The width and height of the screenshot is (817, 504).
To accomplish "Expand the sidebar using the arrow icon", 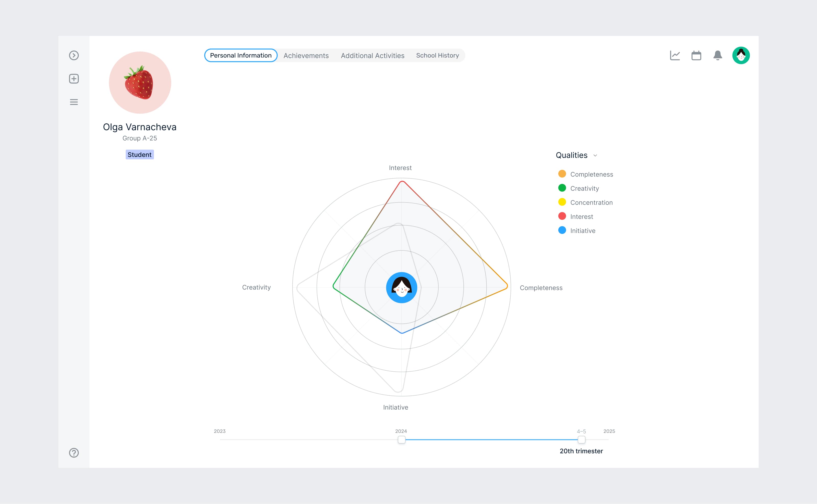I will [74, 55].
